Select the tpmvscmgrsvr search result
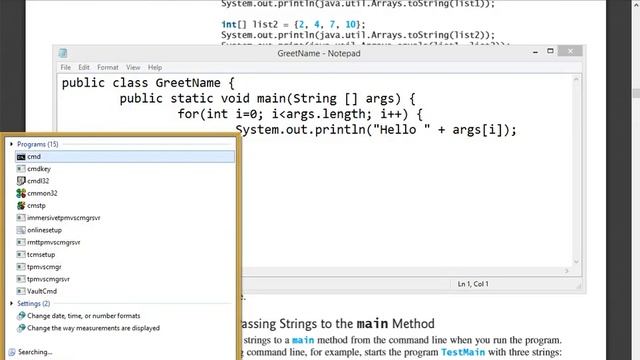The width and height of the screenshot is (640, 360). click(x=125, y=279)
